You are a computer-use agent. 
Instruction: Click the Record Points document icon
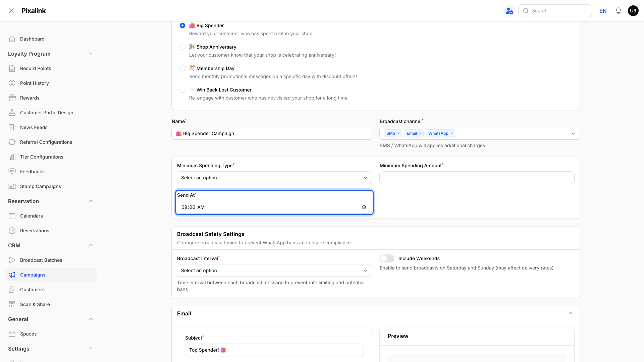point(12,68)
